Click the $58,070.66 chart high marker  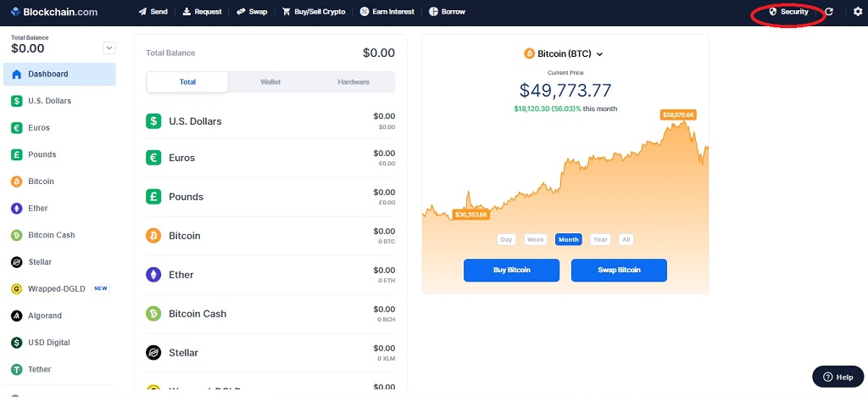pyautogui.click(x=678, y=115)
